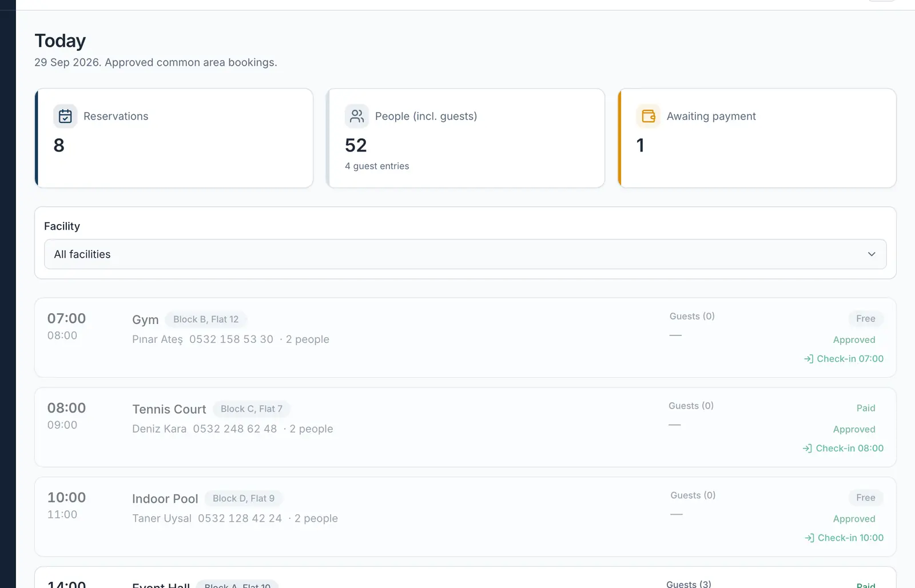The height and width of the screenshot is (588, 915).
Task: Click resident name Taner Uysal
Action: [x=162, y=519]
